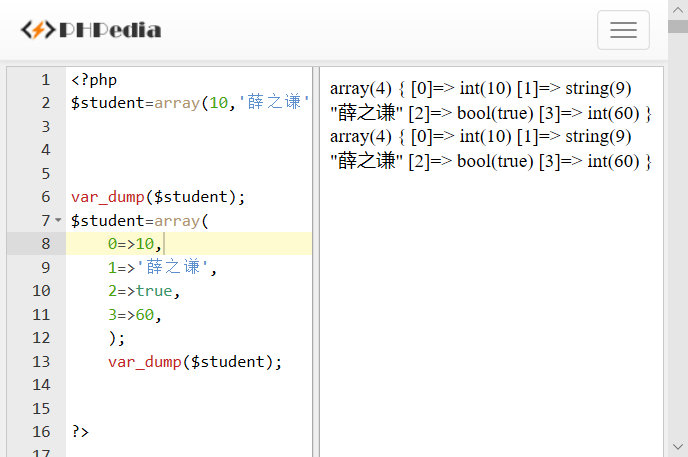Click the vertical scrollbar thumb

tap(678, 26)
